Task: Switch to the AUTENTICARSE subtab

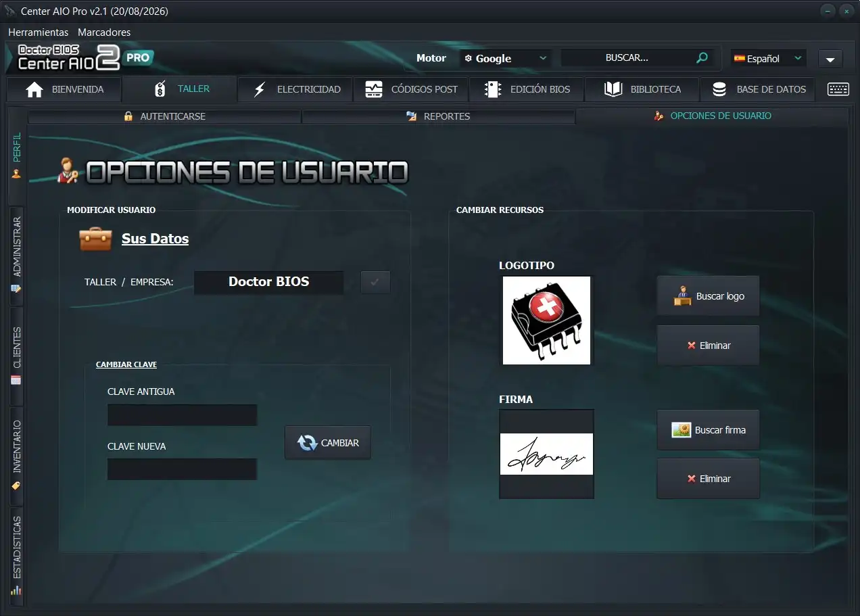Action: pos(164,116)
